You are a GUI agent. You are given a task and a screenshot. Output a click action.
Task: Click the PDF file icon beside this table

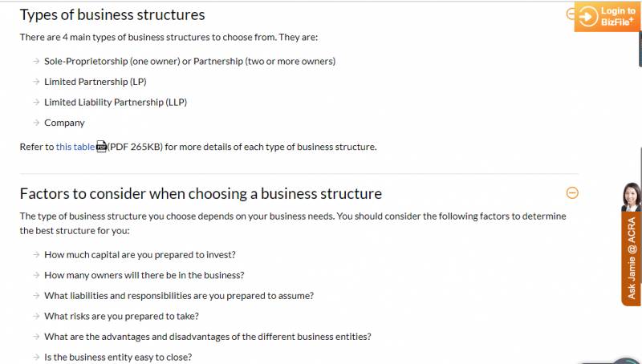(101, 147)
